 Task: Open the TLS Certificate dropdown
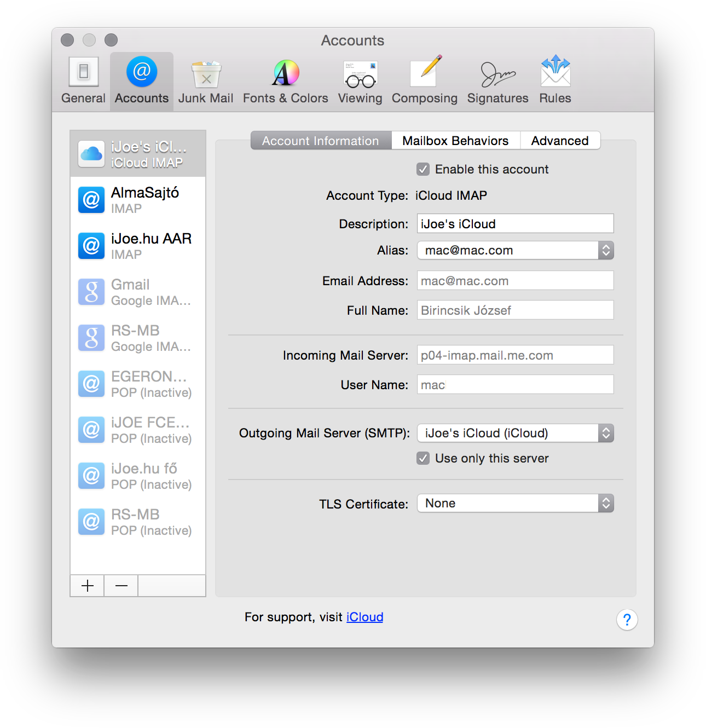click(516, 503)
